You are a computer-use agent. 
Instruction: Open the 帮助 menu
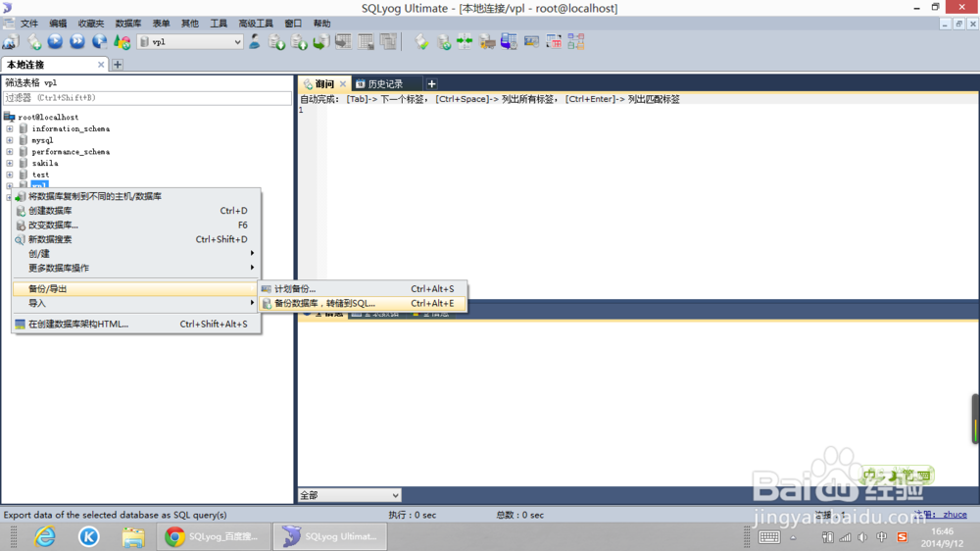pyautogui.click(x=321, y=24)
